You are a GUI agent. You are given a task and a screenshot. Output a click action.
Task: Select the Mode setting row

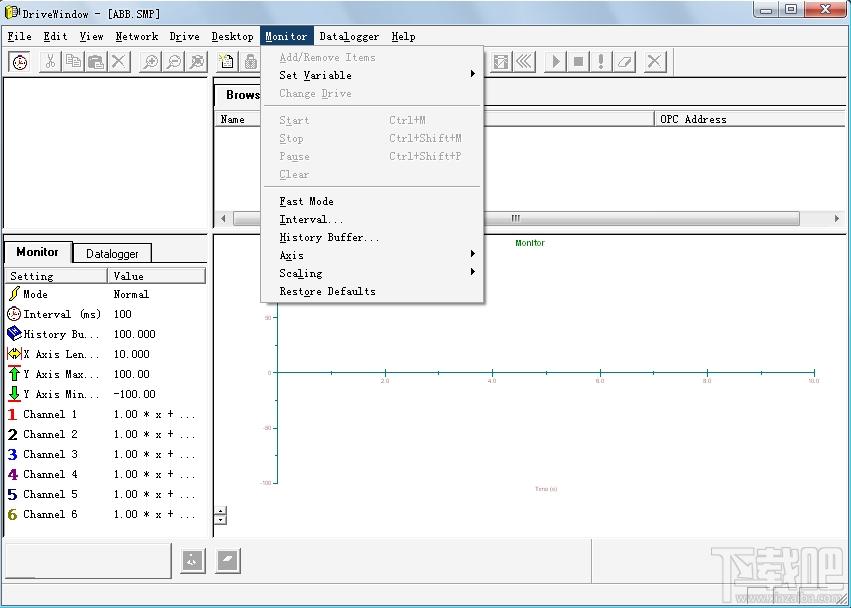(x=106, y=294)
